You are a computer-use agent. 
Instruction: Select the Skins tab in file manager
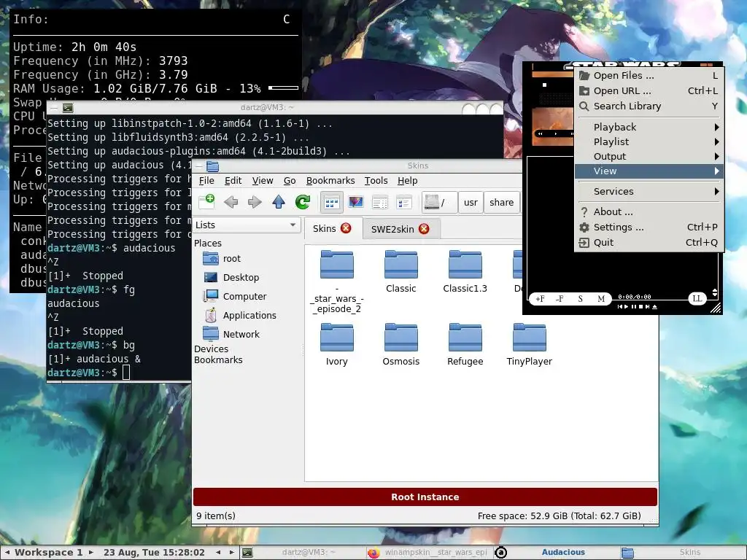pos(325,228)
